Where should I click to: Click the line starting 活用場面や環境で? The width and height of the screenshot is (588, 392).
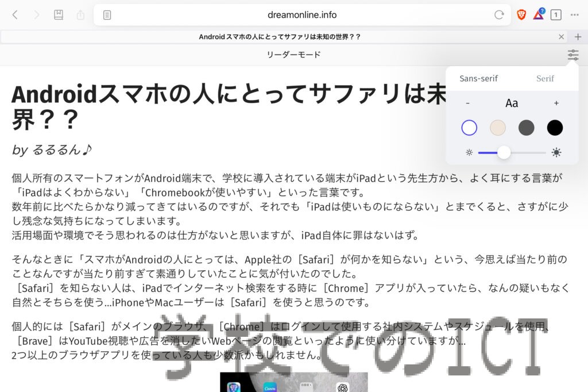(x=215, y=236)
